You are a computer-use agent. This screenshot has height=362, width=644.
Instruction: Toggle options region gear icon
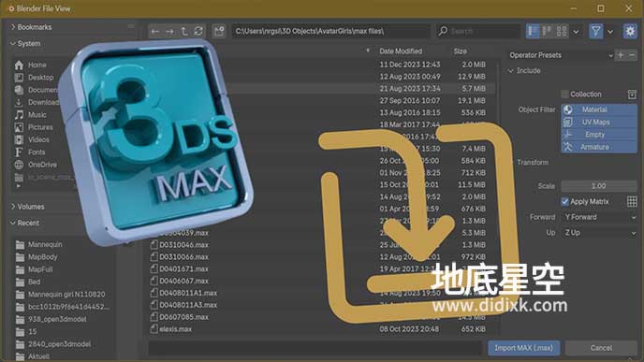pos(630,31)
